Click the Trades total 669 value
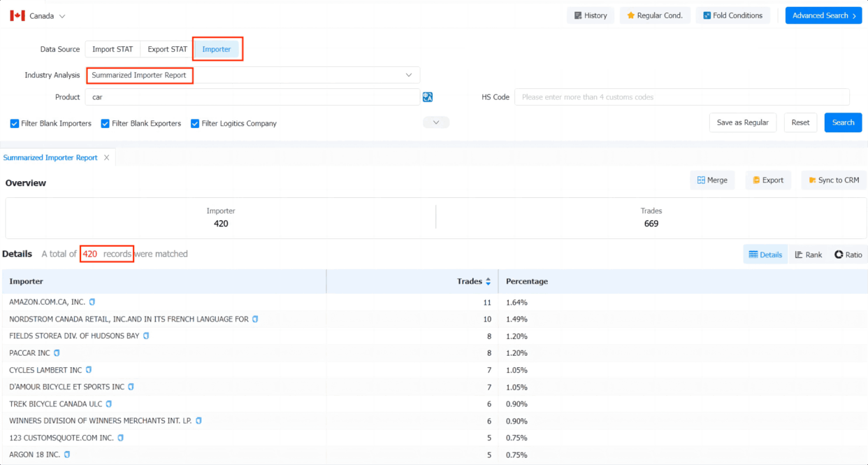This screenshot has width=868, height=465. [651, 224]
